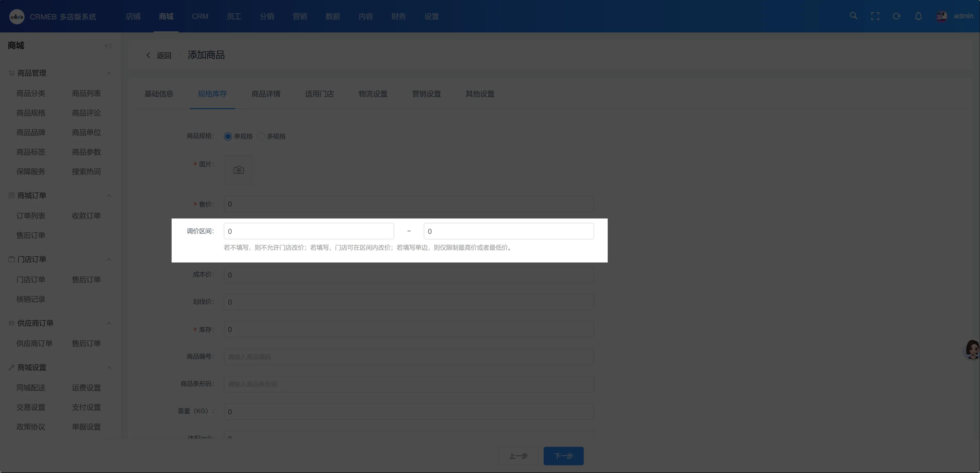Collapse 供应商订单 menu group chevron
This screenshot has height=473, width=980.
click(x=109, y=323)
